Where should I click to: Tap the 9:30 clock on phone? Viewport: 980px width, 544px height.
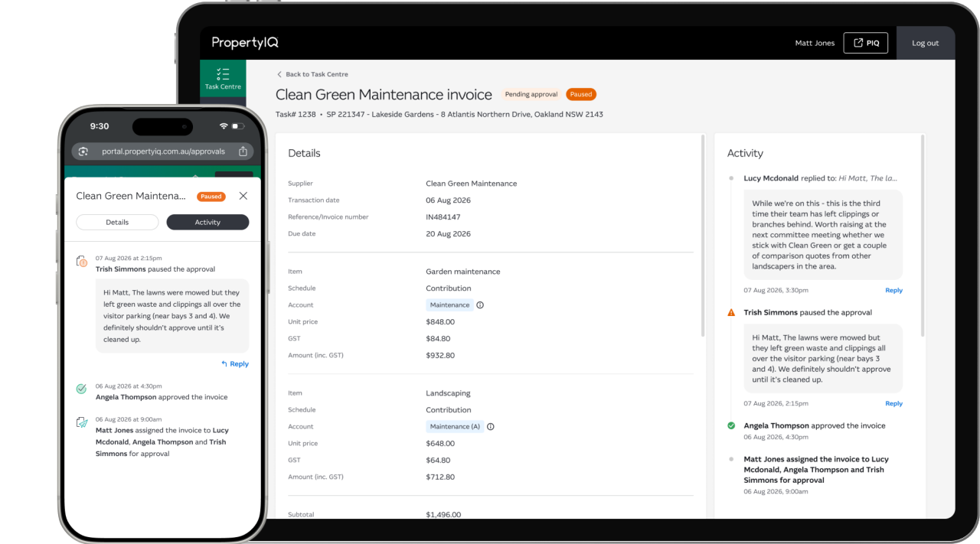100,126
